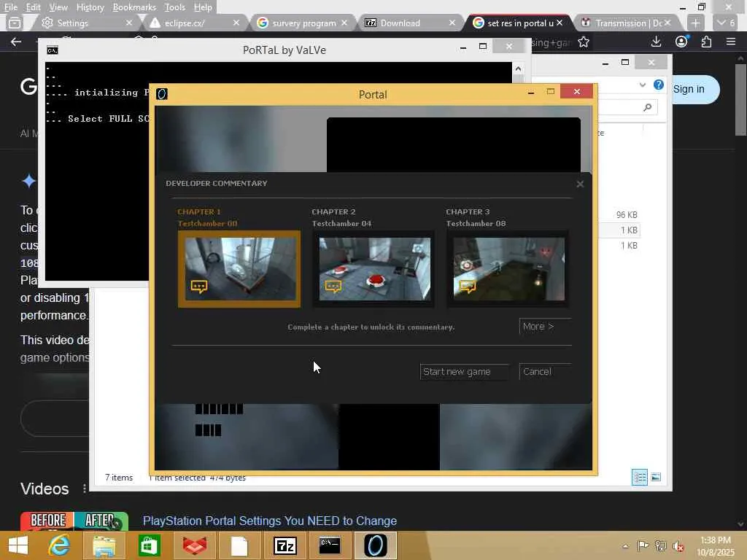Open Explorer help question mark icon
Image resolution: width=747 pixels, height=560 pixels.
659,85
